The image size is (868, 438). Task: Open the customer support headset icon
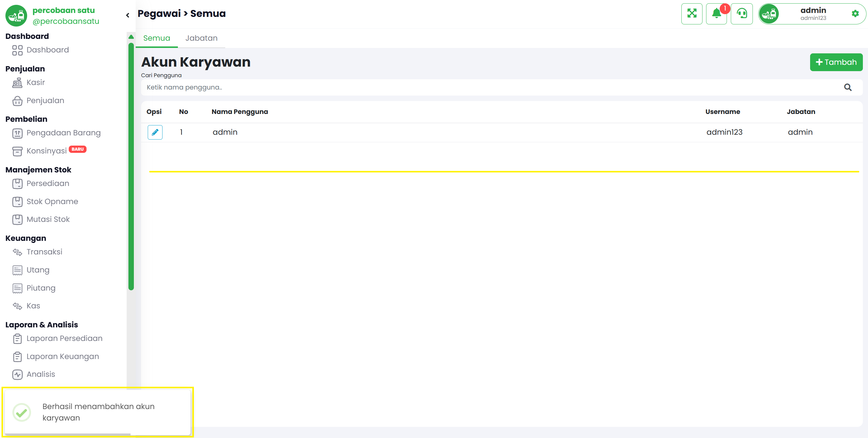pyautogui.click(x=742, y=14)
